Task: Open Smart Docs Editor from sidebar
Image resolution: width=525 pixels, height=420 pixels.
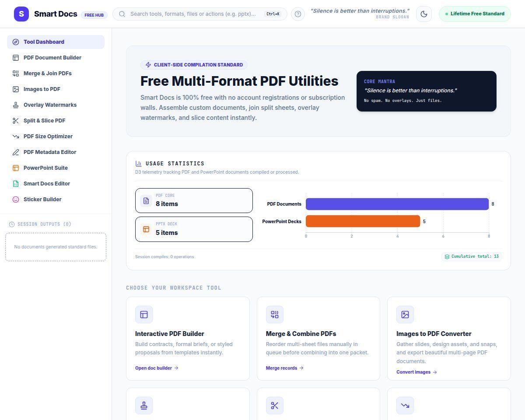Action: (56, 184)
